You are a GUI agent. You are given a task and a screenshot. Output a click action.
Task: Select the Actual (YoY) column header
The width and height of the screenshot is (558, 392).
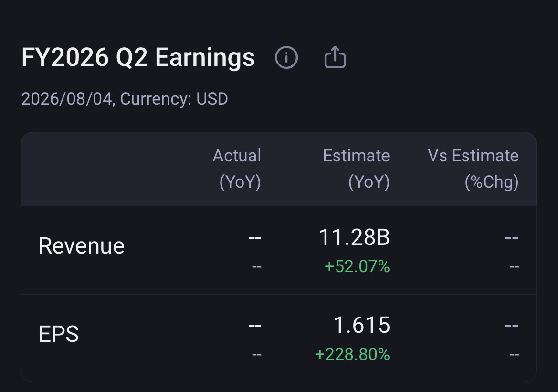coord(237,169)
